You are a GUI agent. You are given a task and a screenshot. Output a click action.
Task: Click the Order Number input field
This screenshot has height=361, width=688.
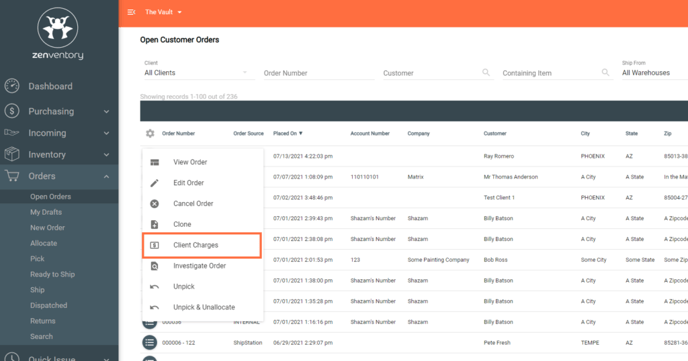pos(319,73)
